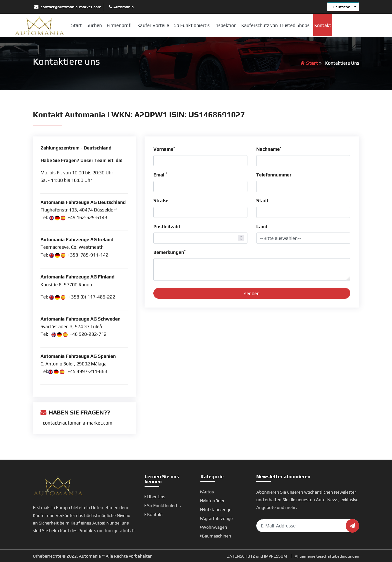Focus the Straße input field
The image size is (392, 562).
point(200,212)
